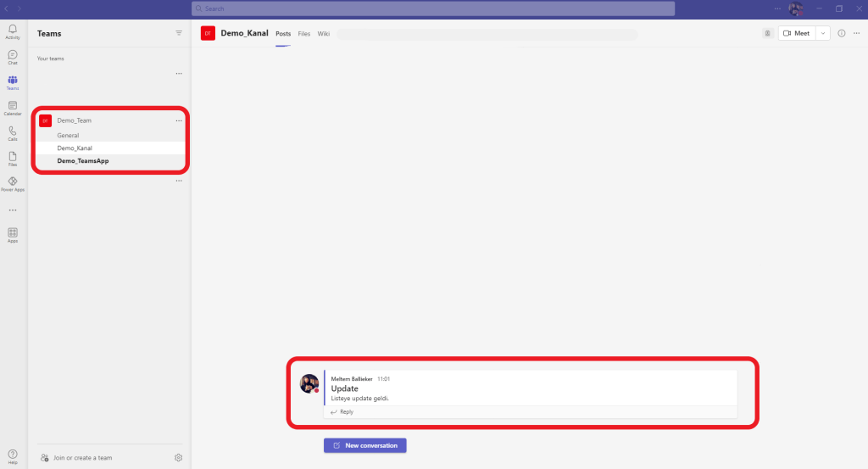Click the Search box in title bar
The image size is (868, 469).
[x=433, y=8]
